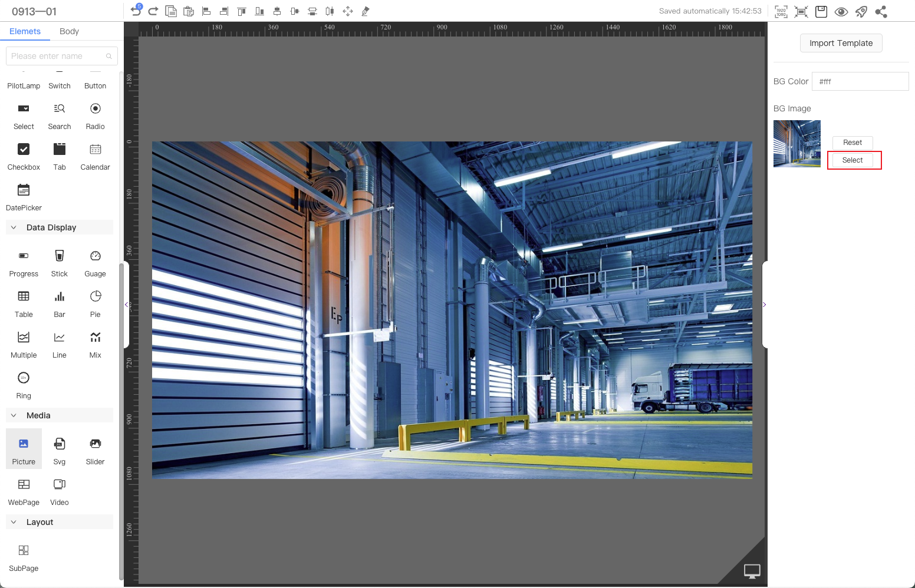Toggle preview with the eye icon
915x588 pixels.
tap(841, 11)
